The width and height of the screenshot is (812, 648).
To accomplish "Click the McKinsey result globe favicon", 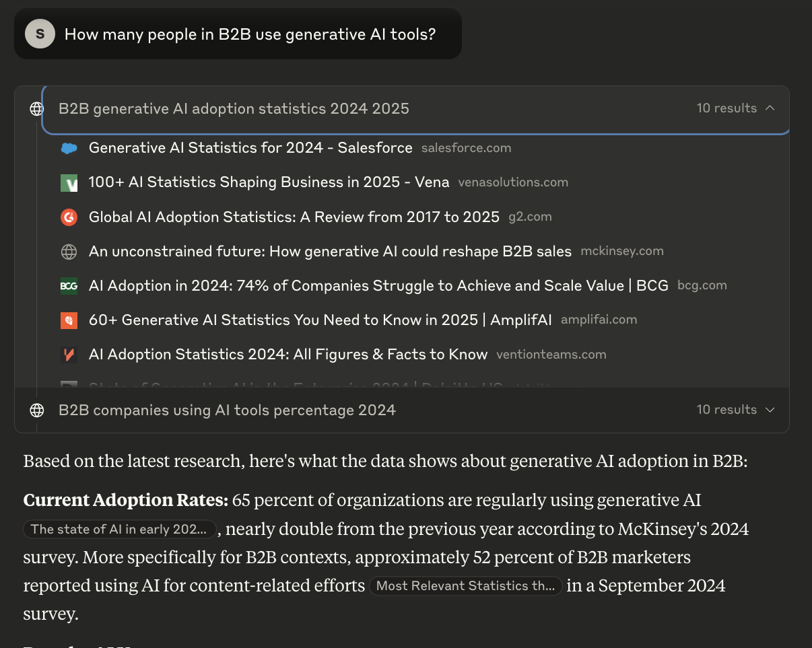I will pyautogui.click(x=69, y=252).
